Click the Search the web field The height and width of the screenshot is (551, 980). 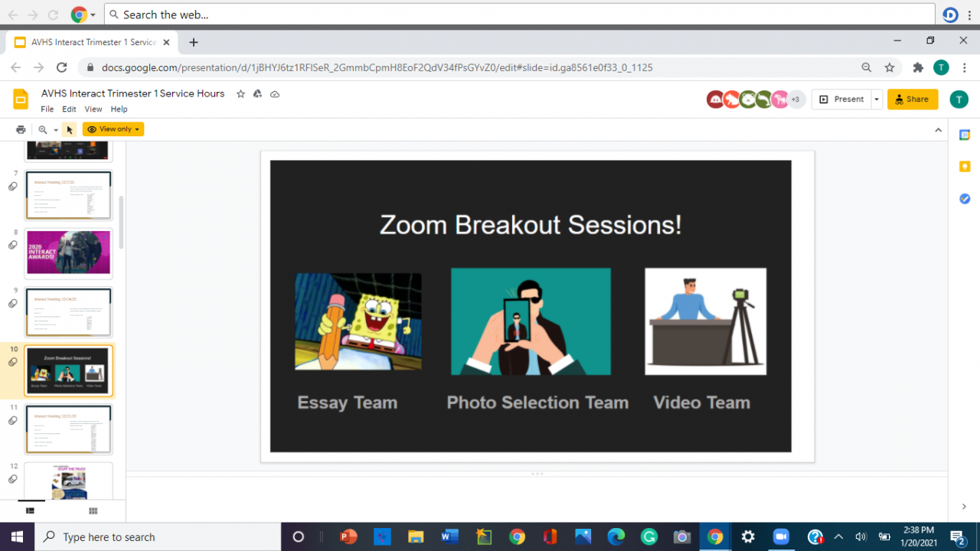(519, 15)
